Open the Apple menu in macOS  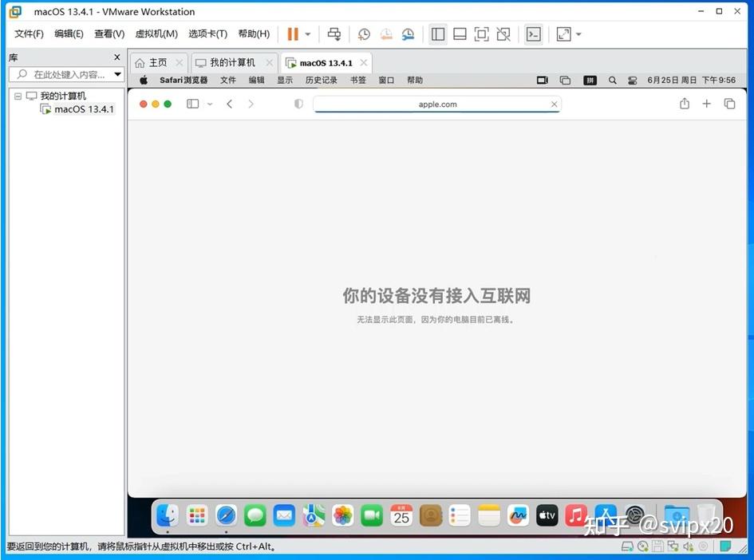coord(144,81)
